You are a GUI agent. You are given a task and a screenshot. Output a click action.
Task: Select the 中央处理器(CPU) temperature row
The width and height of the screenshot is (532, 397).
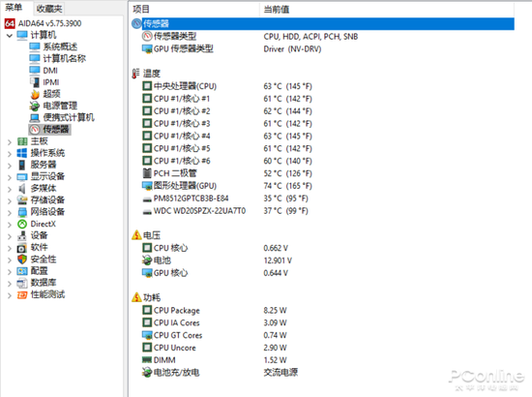[322, 86]
